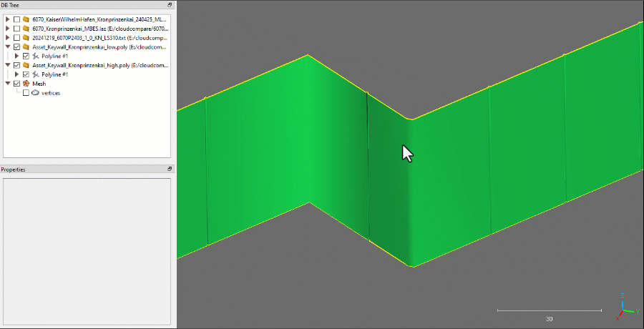Viewport: 644px width, 329px height.
Task: Collapse the Asset_Keywall_Kronprinzenkai_high.poly node
Action: coord(7,65)
